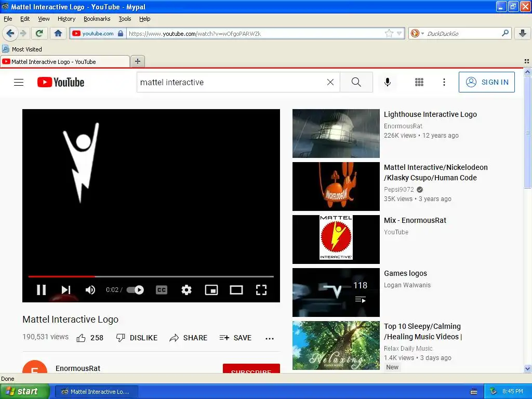Open more actions ellipsis under the video

click(270, 338)
